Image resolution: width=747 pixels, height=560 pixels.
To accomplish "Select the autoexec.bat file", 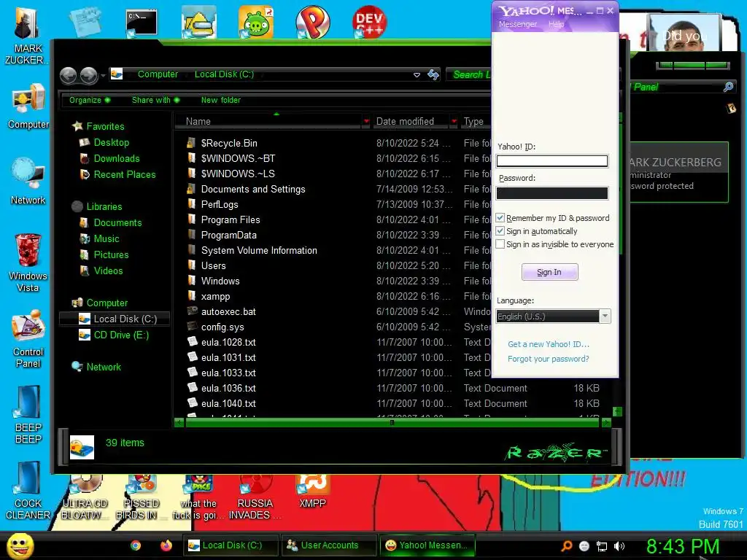I will [228, 311].
